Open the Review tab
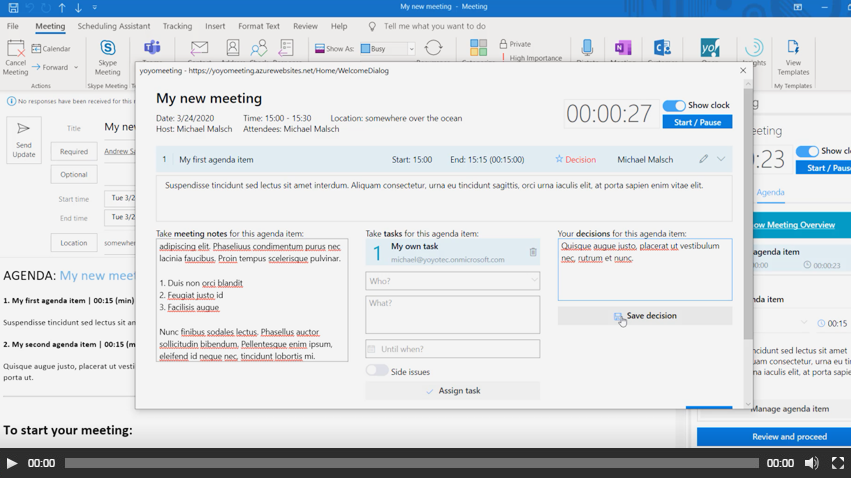851x478 pixels. [x=305, y=26]
